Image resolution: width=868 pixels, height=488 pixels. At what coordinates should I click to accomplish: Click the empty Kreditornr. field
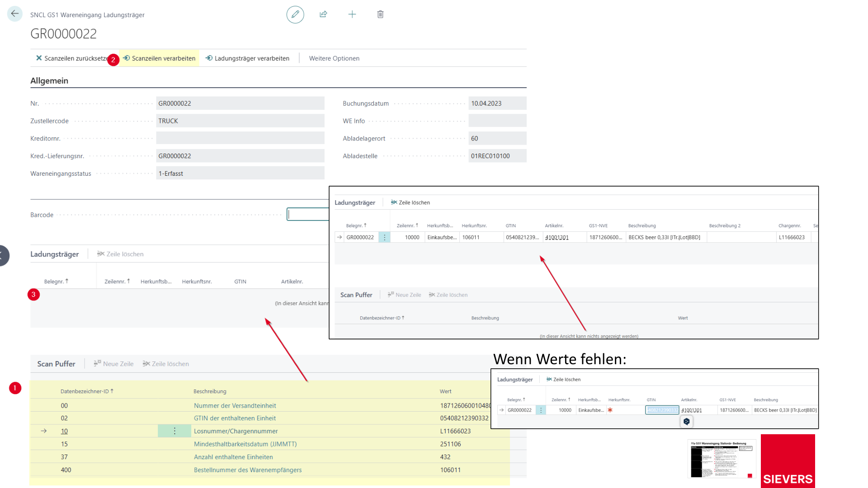240,138
